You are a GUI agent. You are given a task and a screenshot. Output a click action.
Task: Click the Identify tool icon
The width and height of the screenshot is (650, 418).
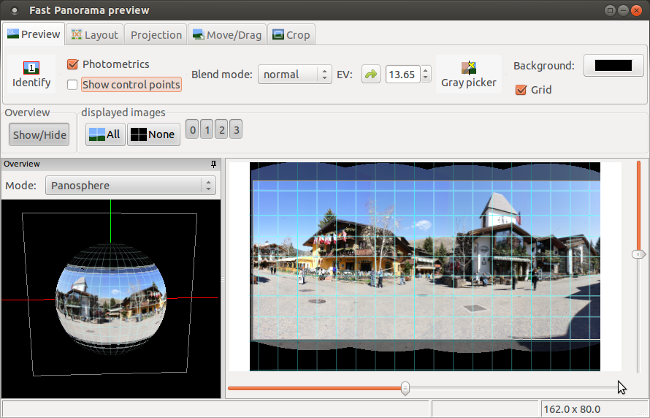tap(31, 68)
